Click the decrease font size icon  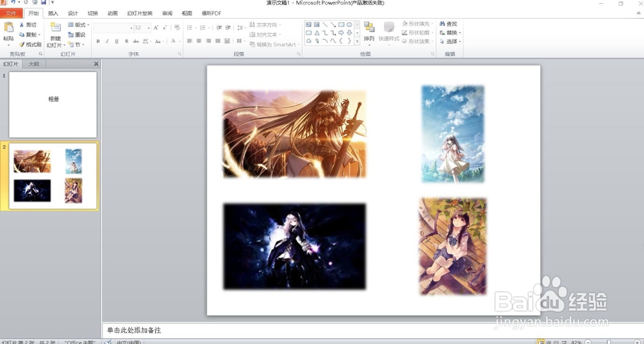pyautogui.click(x=165, y=28)
